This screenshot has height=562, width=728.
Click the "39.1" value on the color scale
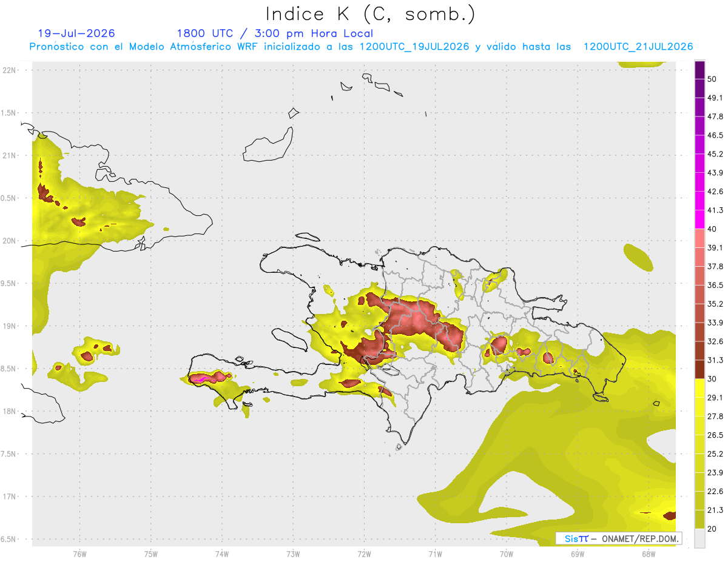(x=715, y=248)
